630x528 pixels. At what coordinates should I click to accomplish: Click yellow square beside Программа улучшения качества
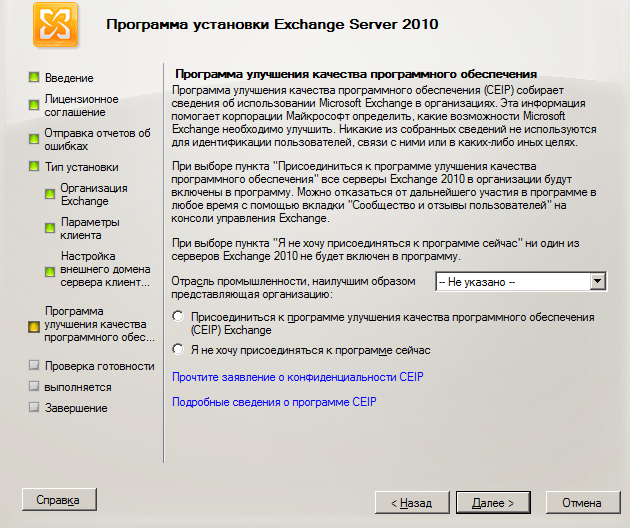pyautogui.click(x=34, y=327)
